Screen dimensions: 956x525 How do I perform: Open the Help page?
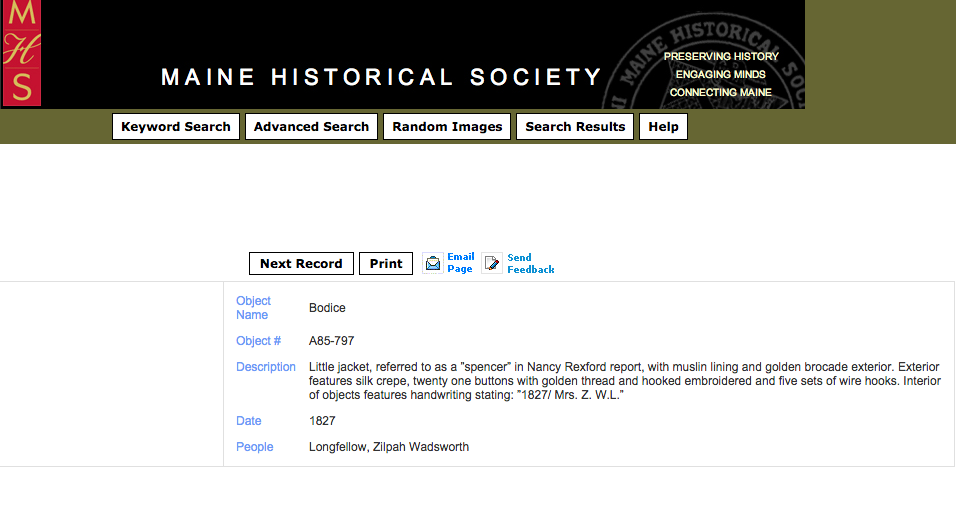coord(663,127)
